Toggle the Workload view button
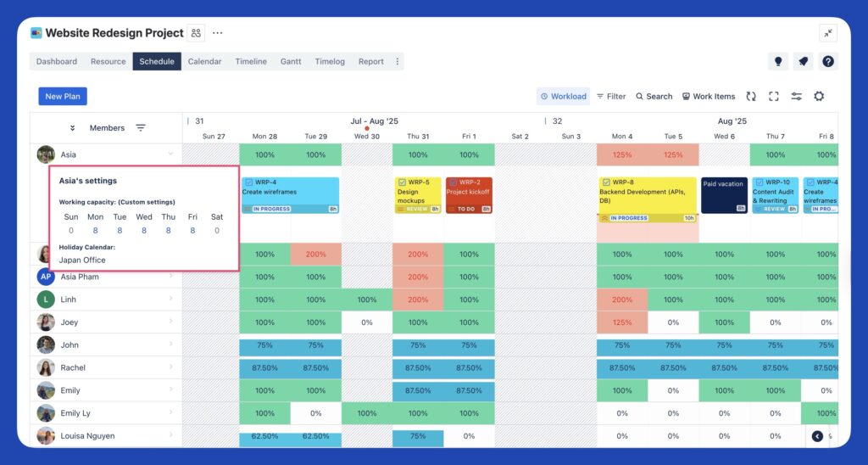The height and width of the screenshot is (465, 868). [x=563, y=97]
